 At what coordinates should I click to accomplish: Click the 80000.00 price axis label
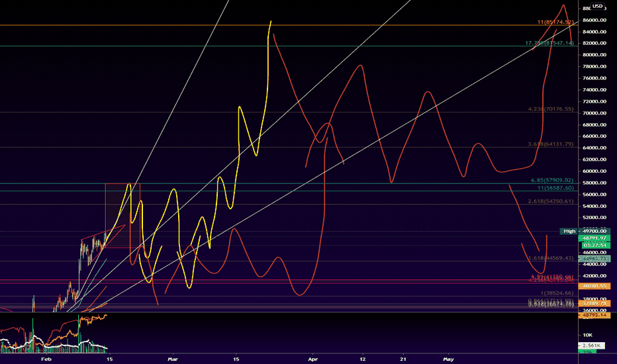[x=594, y=55]
